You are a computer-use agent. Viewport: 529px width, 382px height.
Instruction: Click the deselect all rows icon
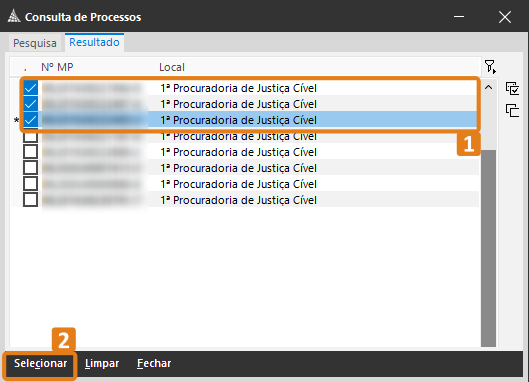pyautogui.click(x=512, y=110)
